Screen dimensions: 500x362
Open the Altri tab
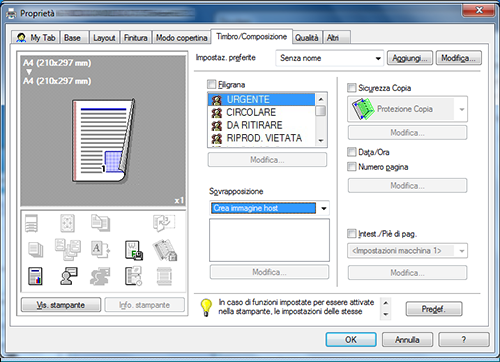click(x=336, y=38)
